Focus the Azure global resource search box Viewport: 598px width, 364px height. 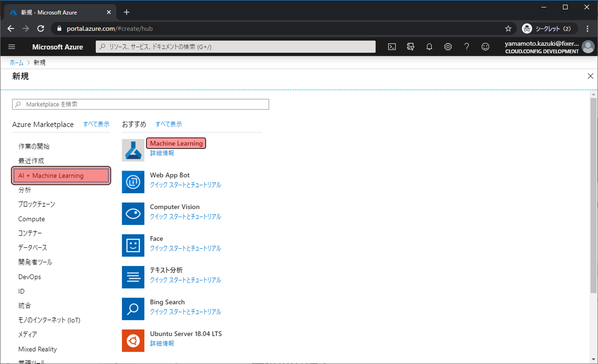236,47
